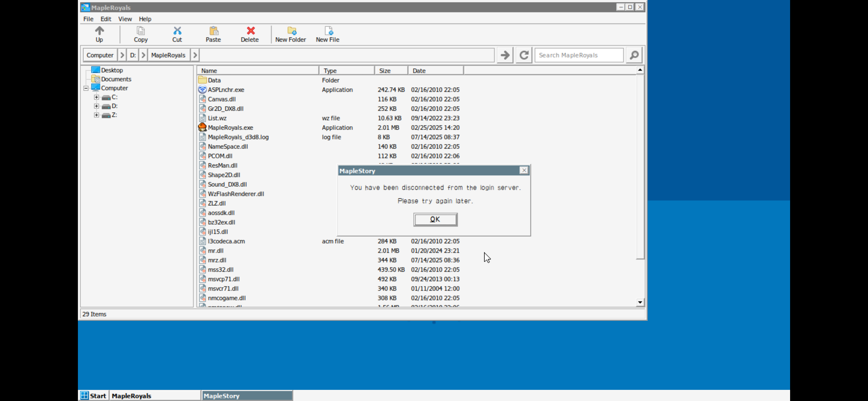Click the Search MapleRoyals input field
Screen dimensions: 868x401
point(579,55)
